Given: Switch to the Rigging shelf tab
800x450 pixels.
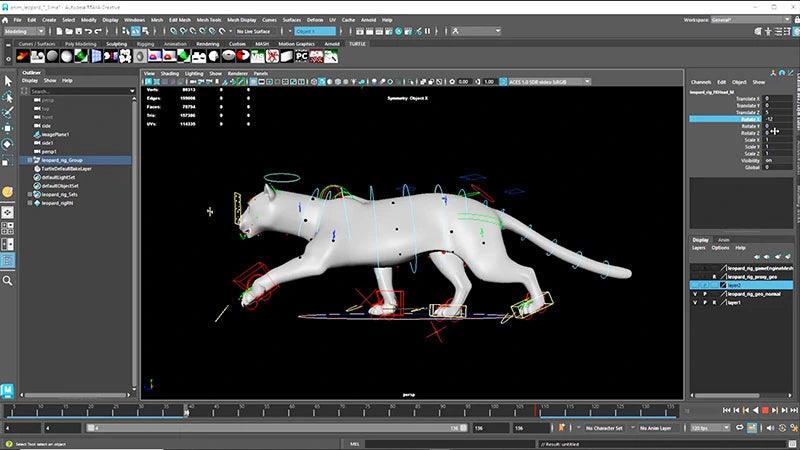Looking at the screenshot, I should (x=145, y=44).
